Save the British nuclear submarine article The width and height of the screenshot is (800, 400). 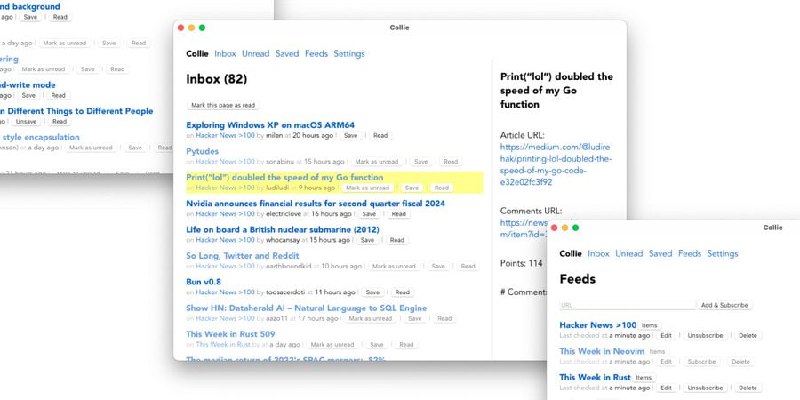click(x=367, y=240)
